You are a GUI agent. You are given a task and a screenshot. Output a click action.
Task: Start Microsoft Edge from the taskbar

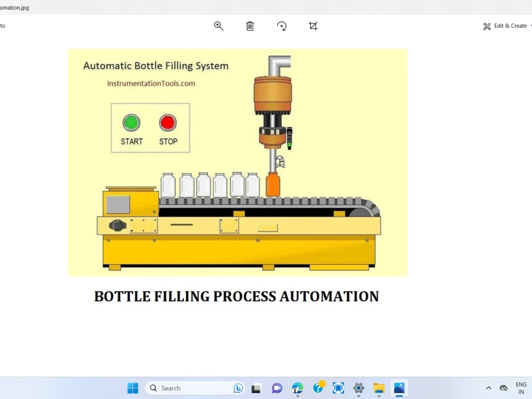[x=297, y=388]
